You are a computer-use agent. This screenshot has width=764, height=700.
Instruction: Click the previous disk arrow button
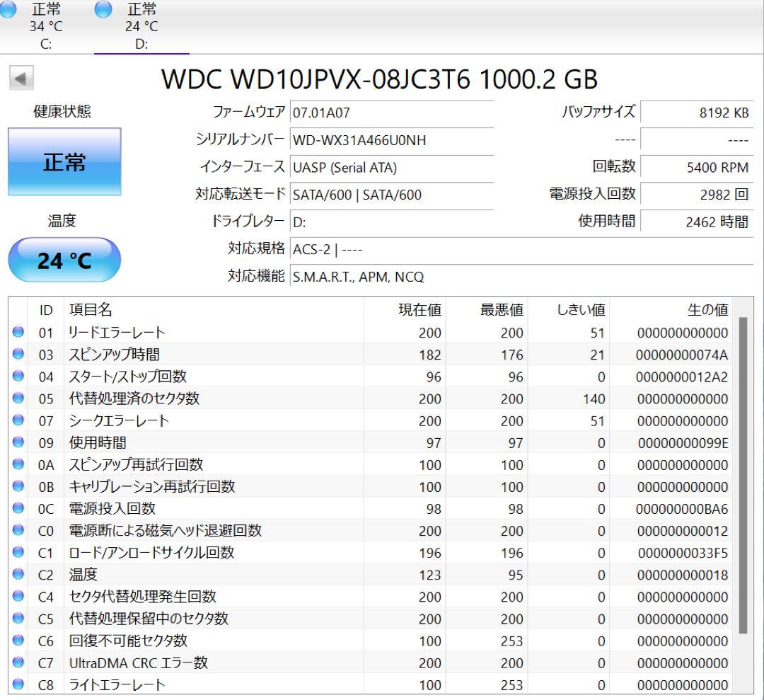(x=21, y=78)
